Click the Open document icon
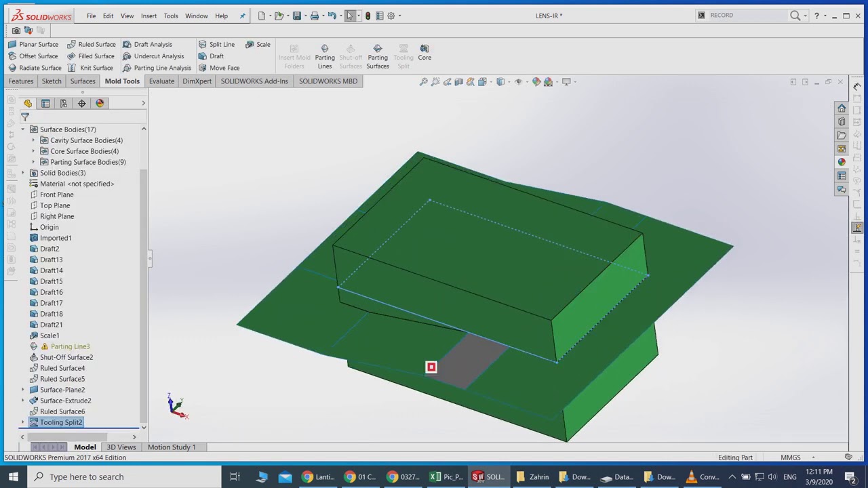This screenshot has width=868, height=488. click(x=279, y=16)
